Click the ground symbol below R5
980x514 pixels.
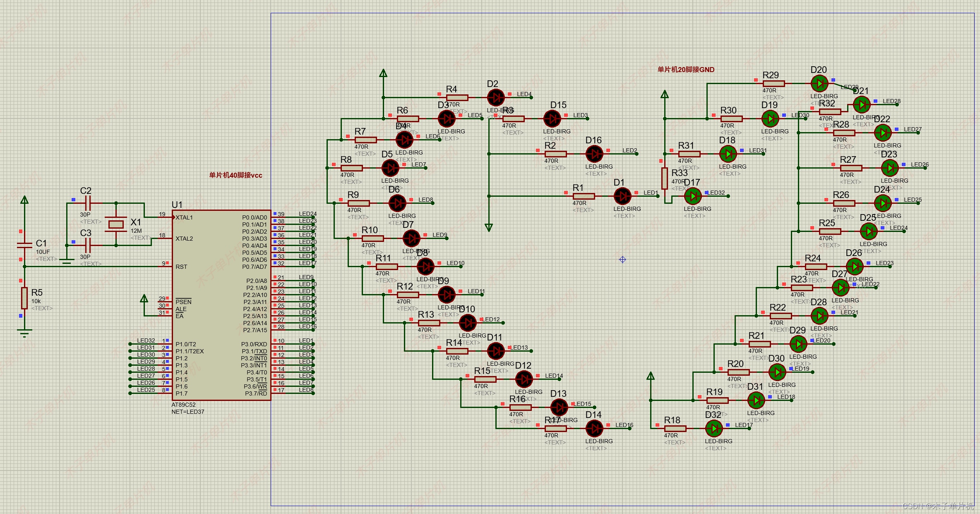(24, 332)
